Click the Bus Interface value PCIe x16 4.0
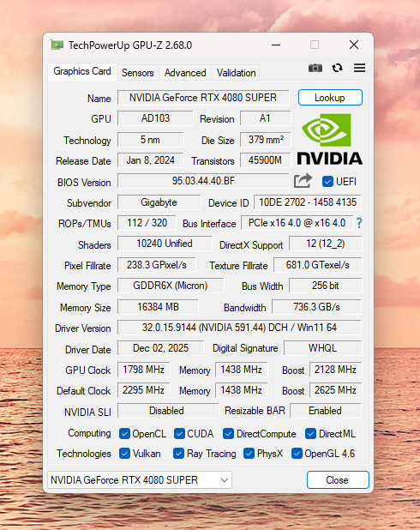The width and height of the screenshot is (420, 530). click(297, 223)
